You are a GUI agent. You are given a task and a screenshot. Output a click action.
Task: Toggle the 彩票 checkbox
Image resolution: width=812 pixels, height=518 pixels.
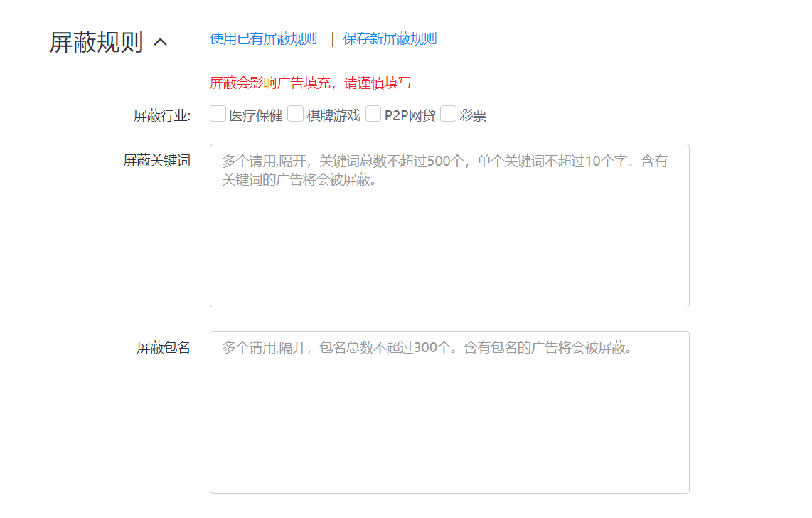point(448,114)
